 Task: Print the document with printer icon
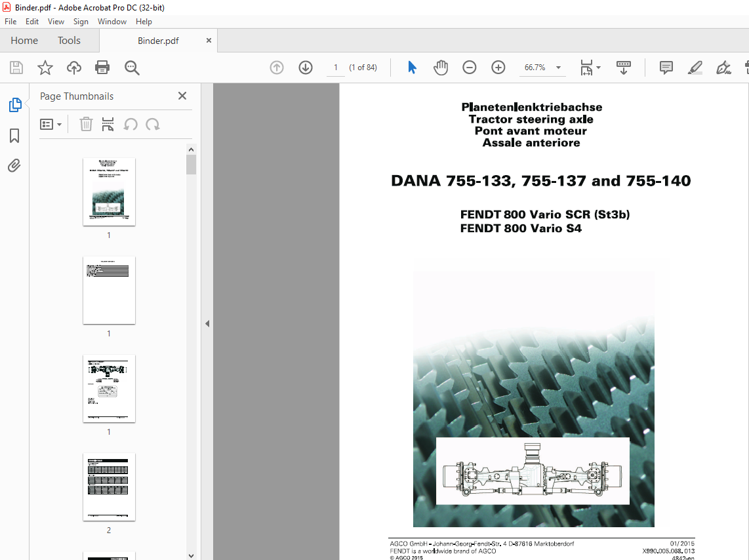click(102, 68)
